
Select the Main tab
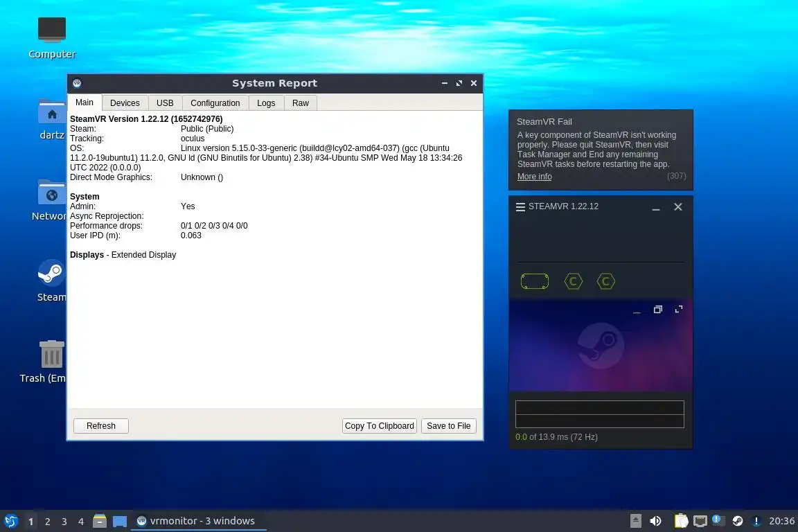click(85, 103)
